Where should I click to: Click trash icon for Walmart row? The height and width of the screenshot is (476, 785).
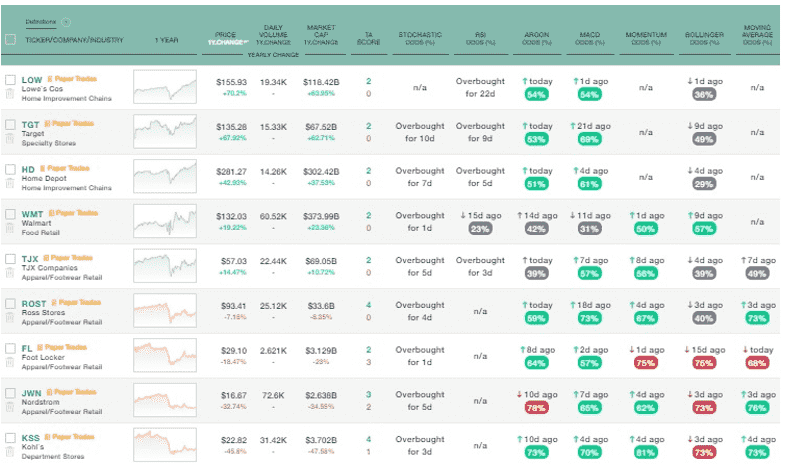click(x=10, y=230)
